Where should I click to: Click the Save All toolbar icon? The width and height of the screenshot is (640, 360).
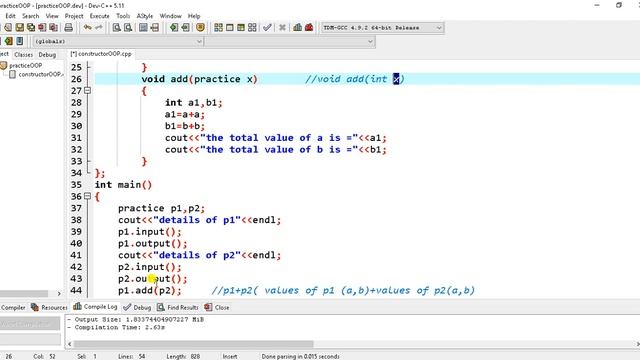tap(31, 27)
